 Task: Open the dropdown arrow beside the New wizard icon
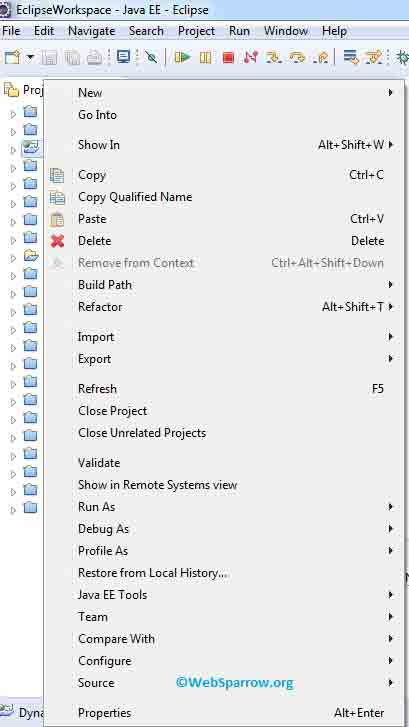pos(30,57)
